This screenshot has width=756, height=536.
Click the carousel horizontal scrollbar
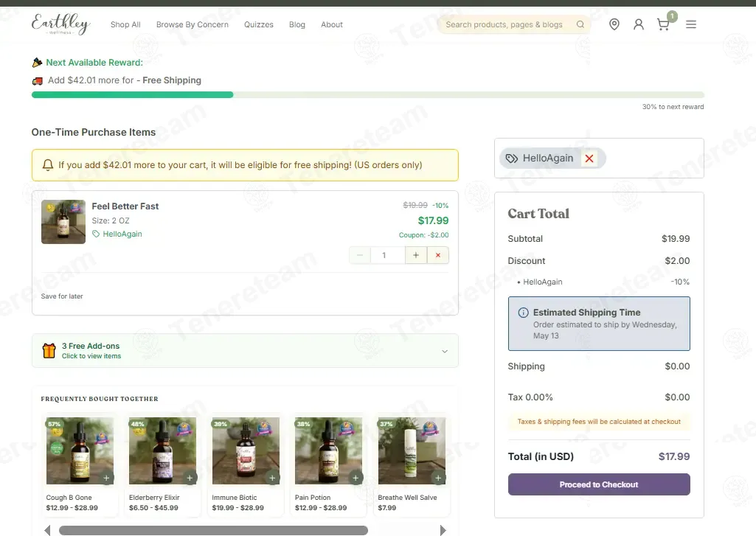(213, 530)
